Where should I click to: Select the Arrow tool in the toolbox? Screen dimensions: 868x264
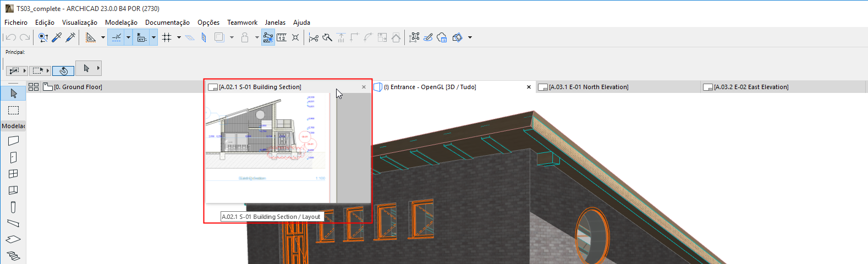pos(13,94)
